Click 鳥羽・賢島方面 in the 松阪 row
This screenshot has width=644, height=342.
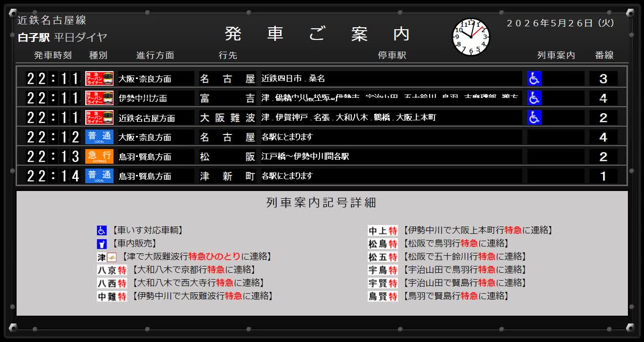[145, 157]
